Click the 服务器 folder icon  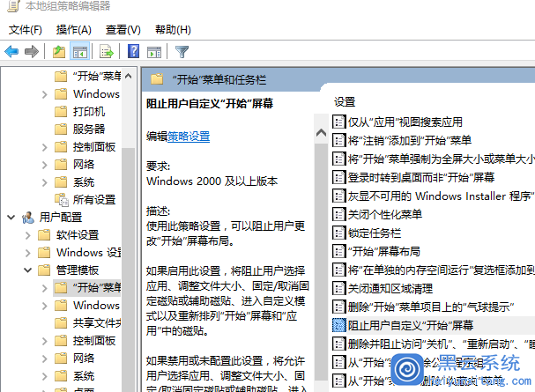61,129
